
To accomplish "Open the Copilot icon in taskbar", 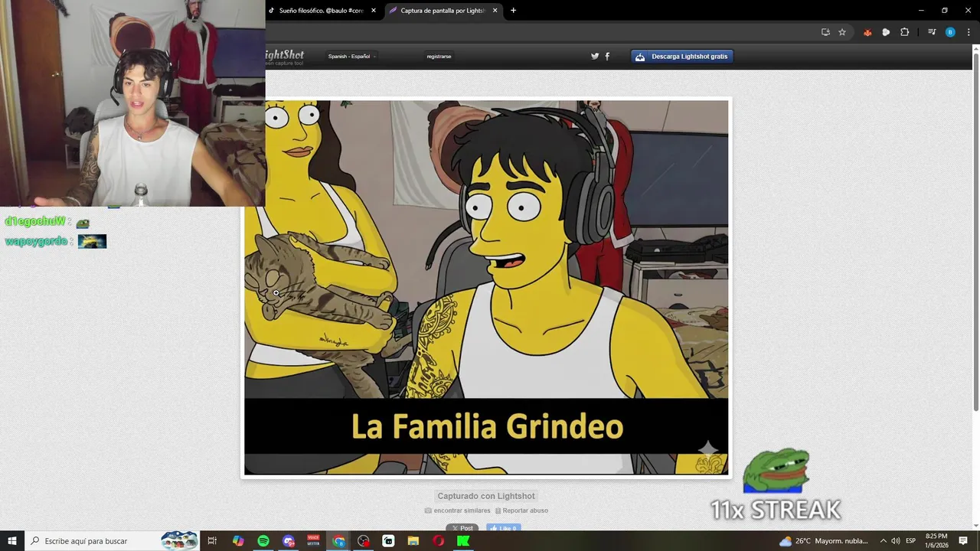I will pyautogui.click(x=238, y=541).
